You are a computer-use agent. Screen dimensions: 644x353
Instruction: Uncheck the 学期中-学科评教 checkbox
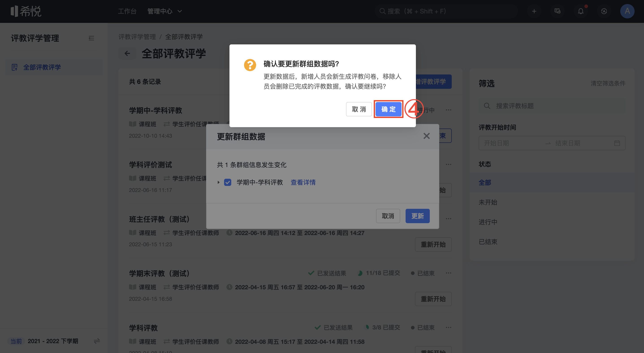click(x=227, y=182)
